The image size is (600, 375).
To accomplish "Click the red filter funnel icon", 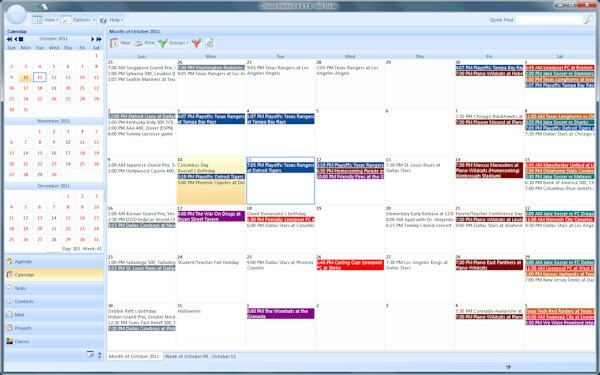I will click(x=196, y=43).
